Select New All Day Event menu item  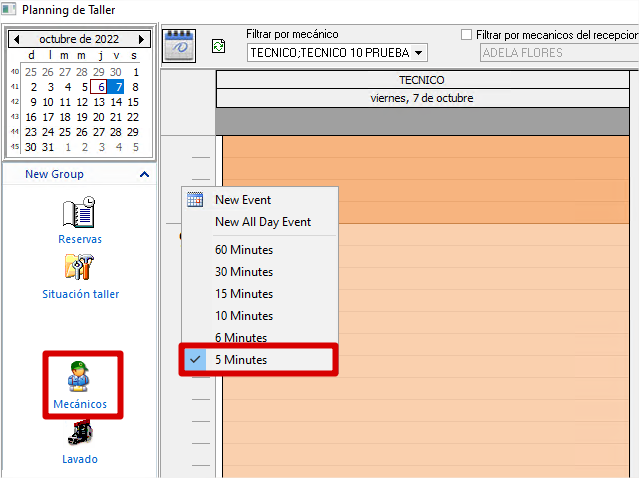tap(263, 222)
